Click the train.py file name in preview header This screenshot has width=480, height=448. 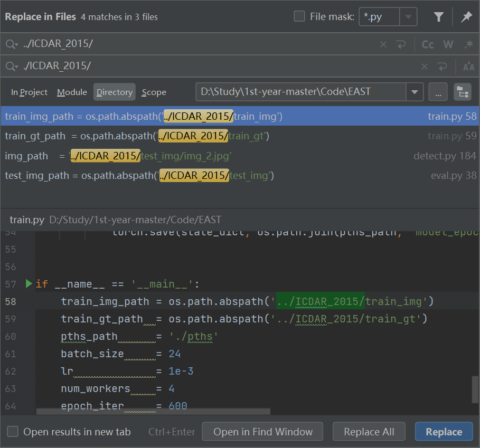[x=27, y=220]
